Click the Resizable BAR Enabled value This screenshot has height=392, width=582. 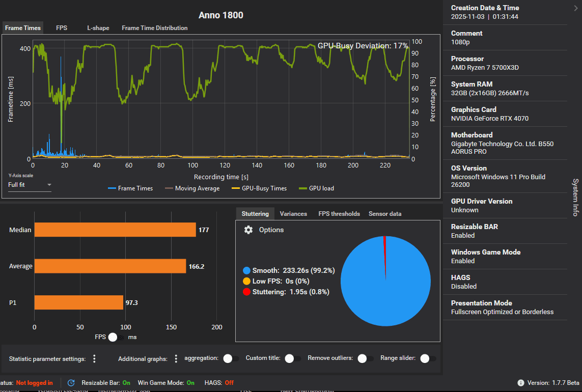[x=462, y=235]
